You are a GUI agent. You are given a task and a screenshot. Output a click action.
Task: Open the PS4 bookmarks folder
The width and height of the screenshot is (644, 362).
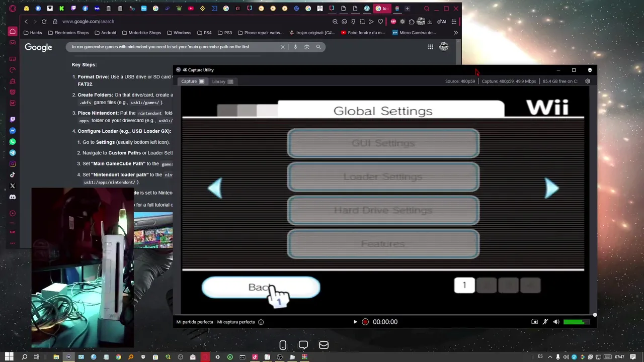point(204,33)
